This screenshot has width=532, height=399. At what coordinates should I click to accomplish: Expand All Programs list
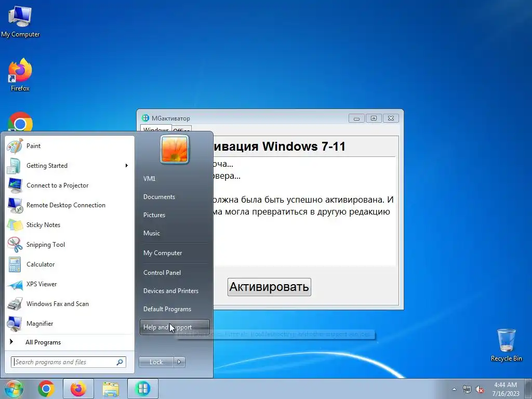point(43,342)
